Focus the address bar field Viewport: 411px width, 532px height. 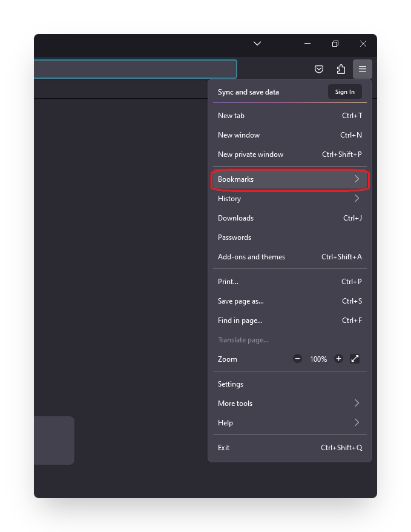(133, 69)
